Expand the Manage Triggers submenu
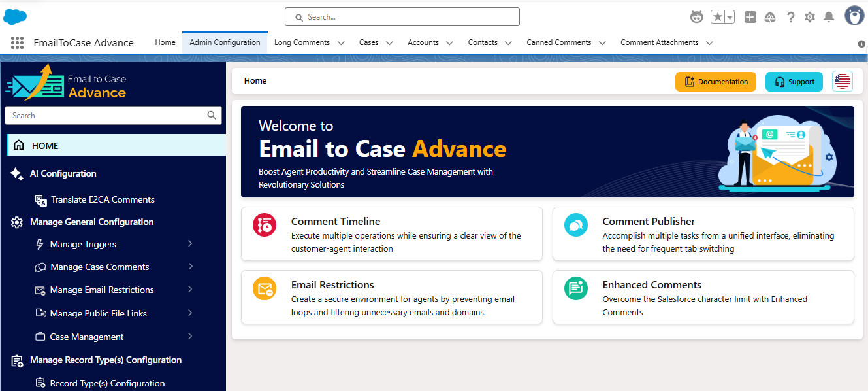 pos(190,244)
